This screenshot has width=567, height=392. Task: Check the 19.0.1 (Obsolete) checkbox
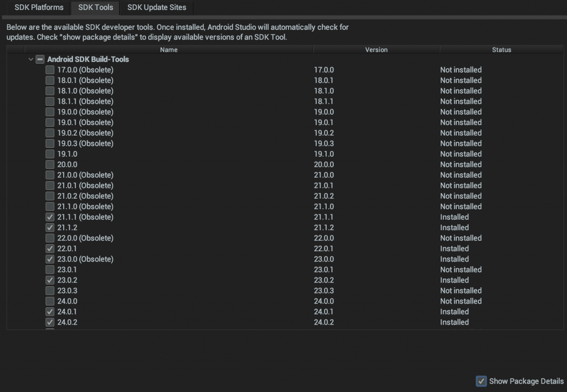[x=50, y=122]
